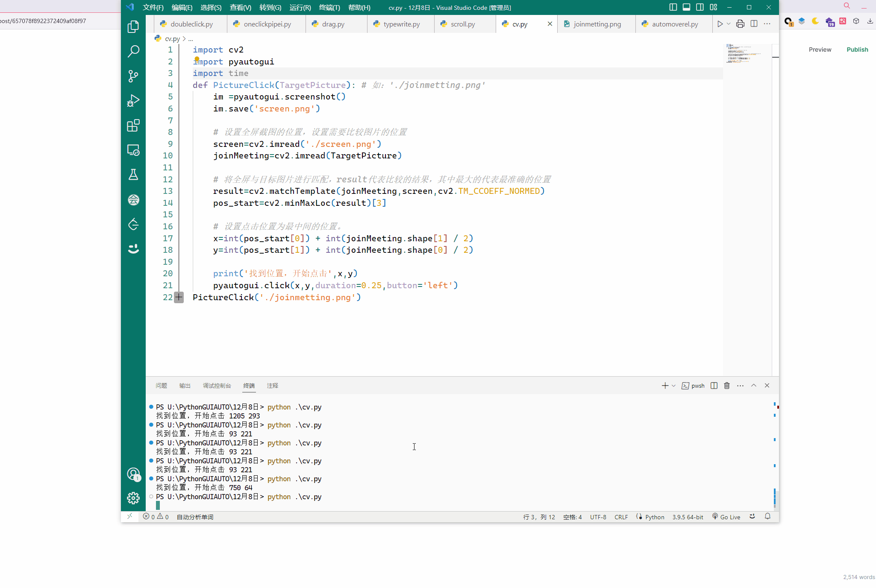
Task: Split the terminal pane
Action: click(x=714, y=386)
